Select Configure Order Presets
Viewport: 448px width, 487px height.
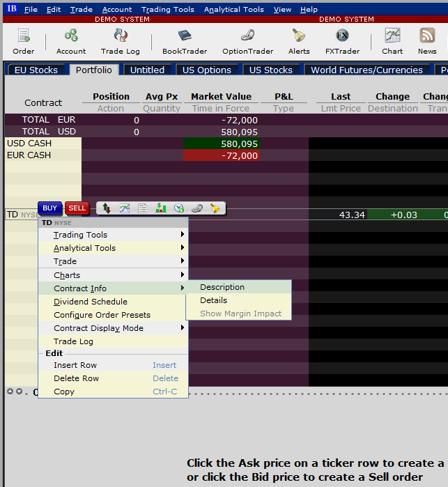click(113, 315)
